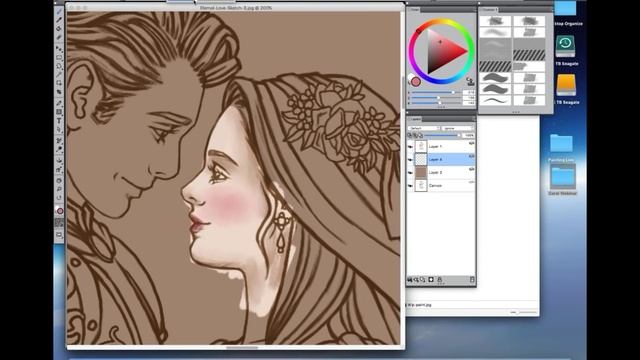Viewport: 640px width, 360px height.
Task: Open the Painting Live desktop folder
Action: coord(561,144)
